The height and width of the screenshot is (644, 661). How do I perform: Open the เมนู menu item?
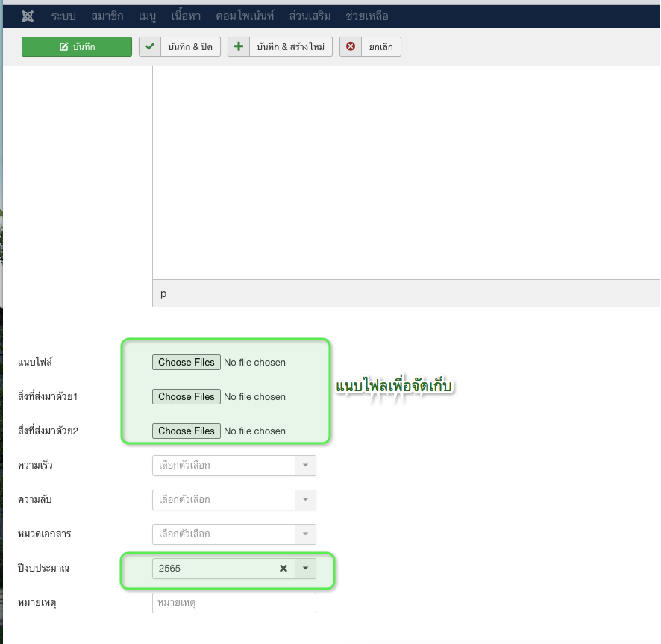point(147,16)
